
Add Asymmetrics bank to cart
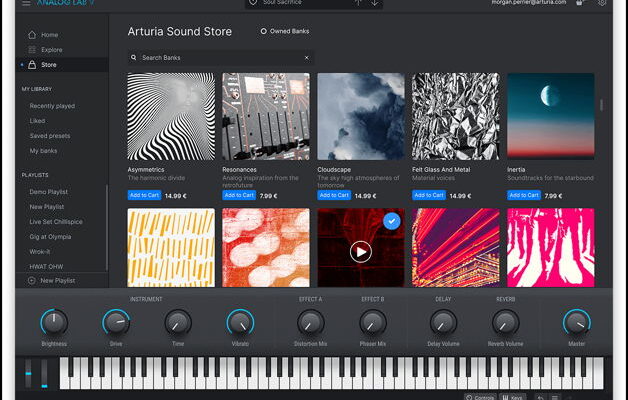click(144, 195)
